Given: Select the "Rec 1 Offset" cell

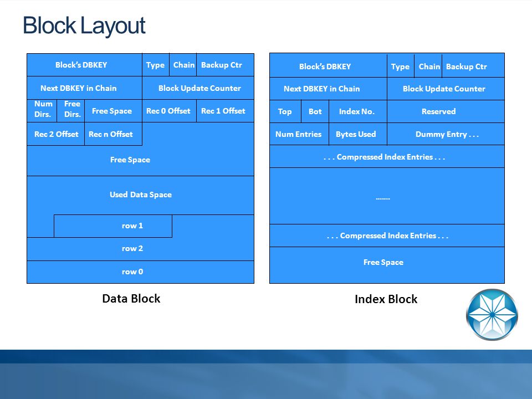Looking at the screenshot, I should [x=226, y=111].
